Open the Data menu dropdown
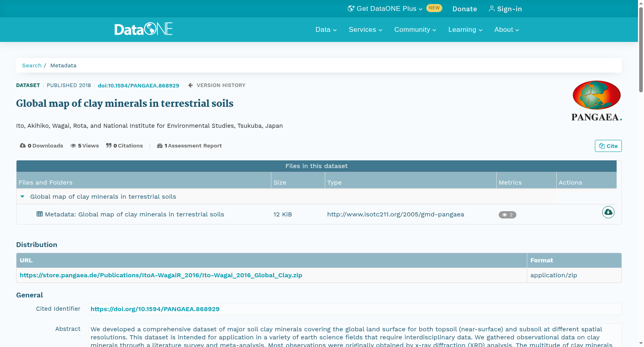This screenshot has width=644, height=347. pos(326,29)
